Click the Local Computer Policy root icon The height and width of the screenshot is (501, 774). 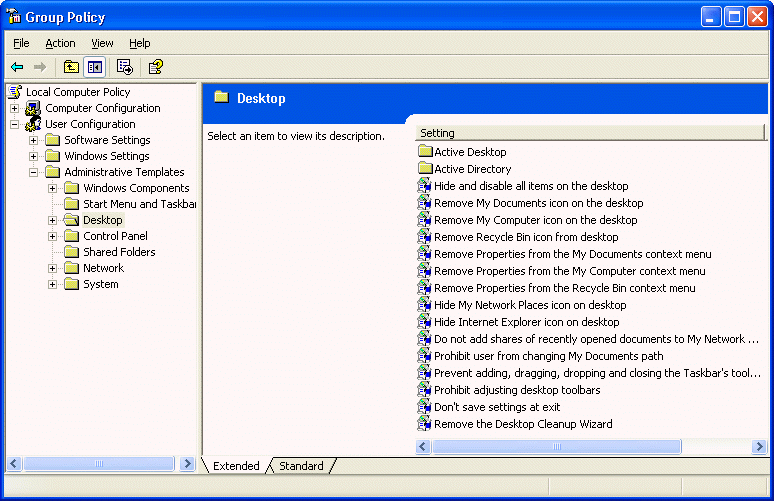pyautogui.click(x=15, y=92)
